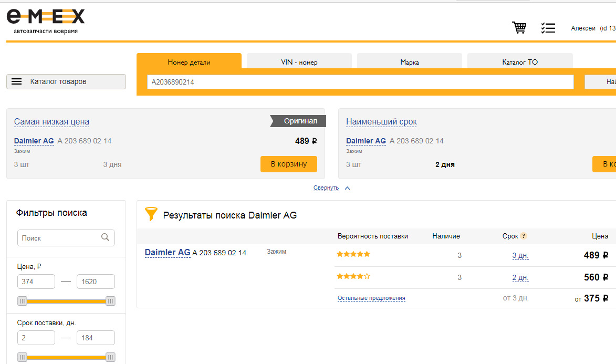
Task: Click the part number search field
Action: (360, 82)
